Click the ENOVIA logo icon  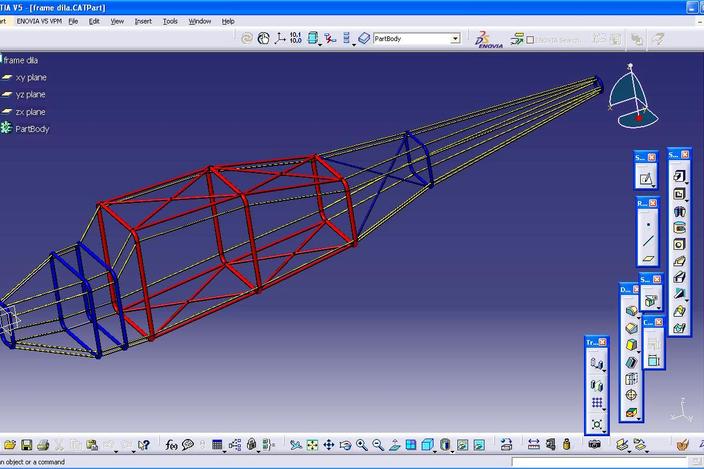(490, 39)
